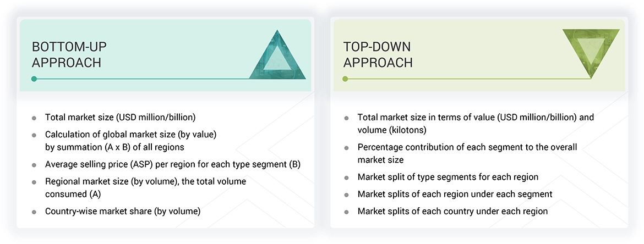Screen dimensions: 644x244
Task: Click the green dot under Top-Down heading
Action: [x=345, y=79]
